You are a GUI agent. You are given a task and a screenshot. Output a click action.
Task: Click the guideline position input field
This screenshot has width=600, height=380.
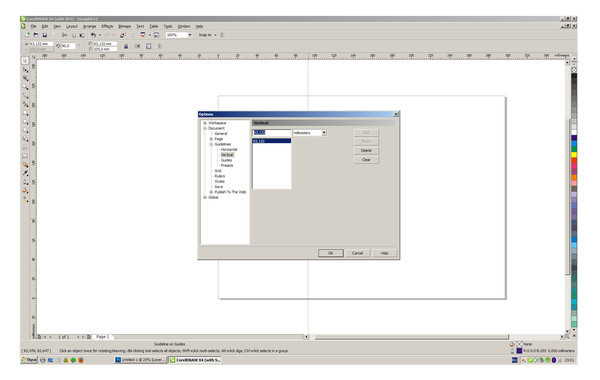point(272,133)
